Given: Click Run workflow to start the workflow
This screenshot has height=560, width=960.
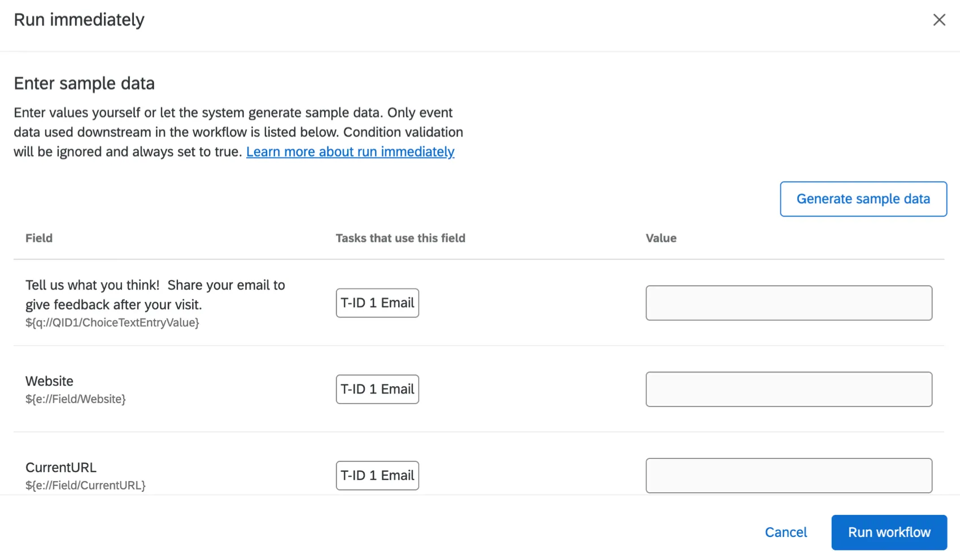Looking at the screenshot, I should point(889,532).
